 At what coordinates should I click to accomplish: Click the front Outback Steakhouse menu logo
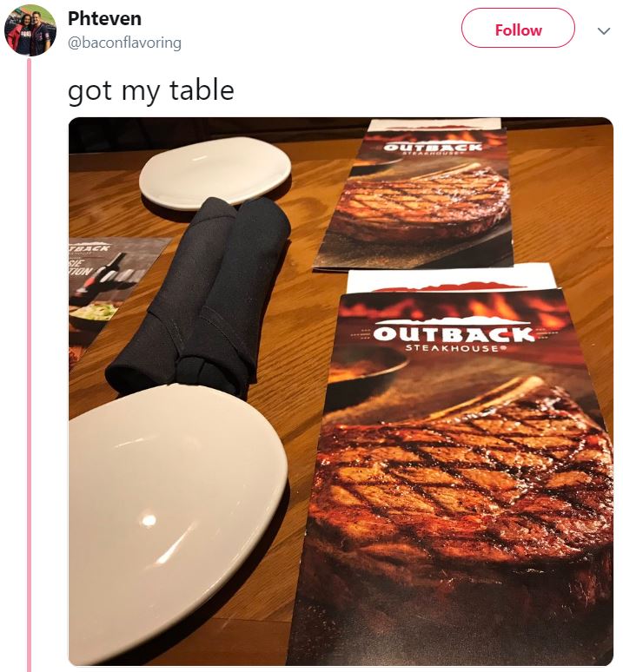[453, 334]
